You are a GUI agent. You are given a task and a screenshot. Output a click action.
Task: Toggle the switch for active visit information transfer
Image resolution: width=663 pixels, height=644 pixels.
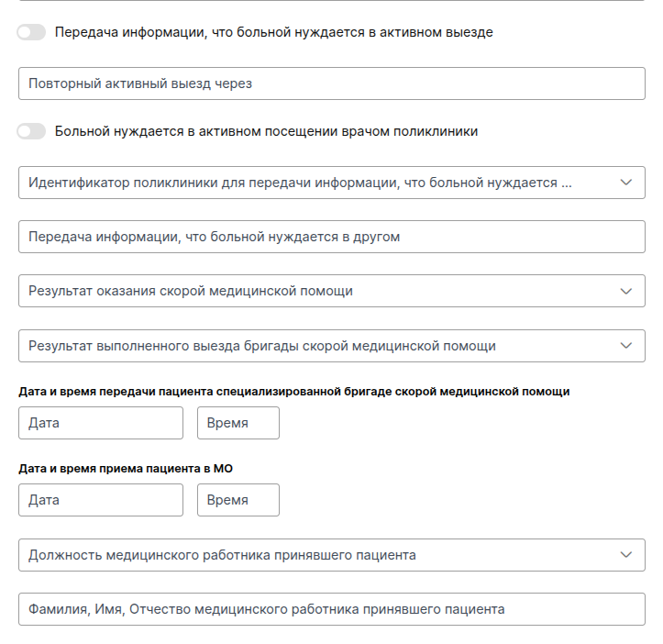[x=31, y=32]
